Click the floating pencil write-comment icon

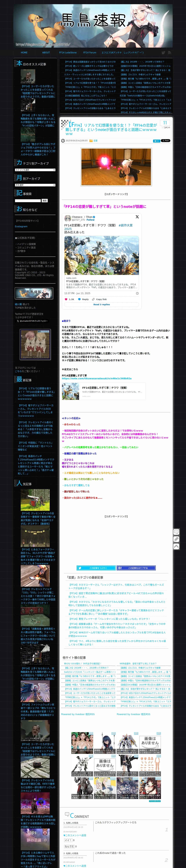click(176, 539)
